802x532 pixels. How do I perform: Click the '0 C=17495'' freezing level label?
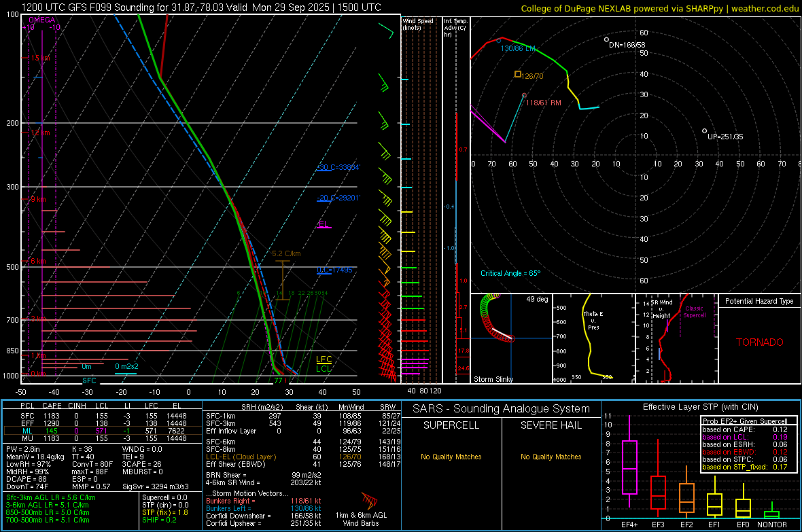(335, 270)
